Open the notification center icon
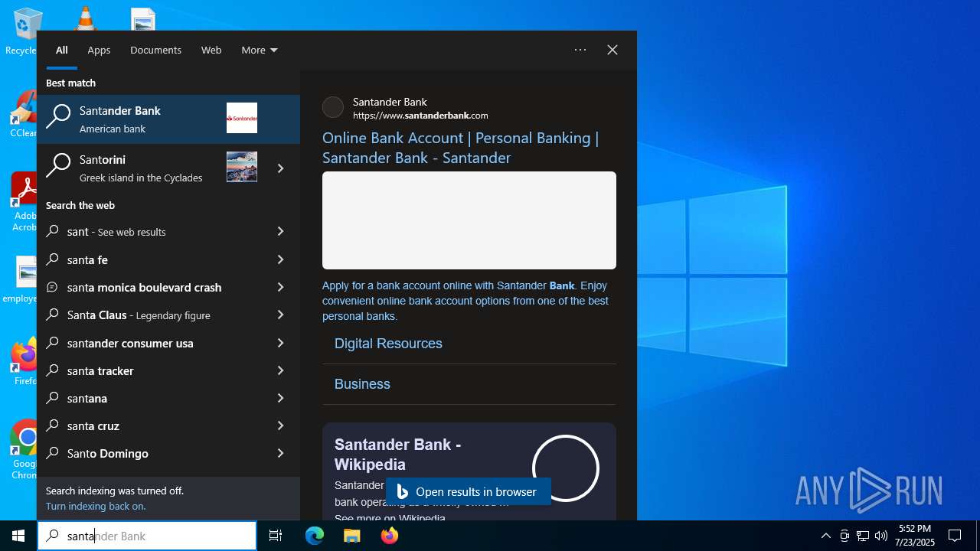 (955, 536)
